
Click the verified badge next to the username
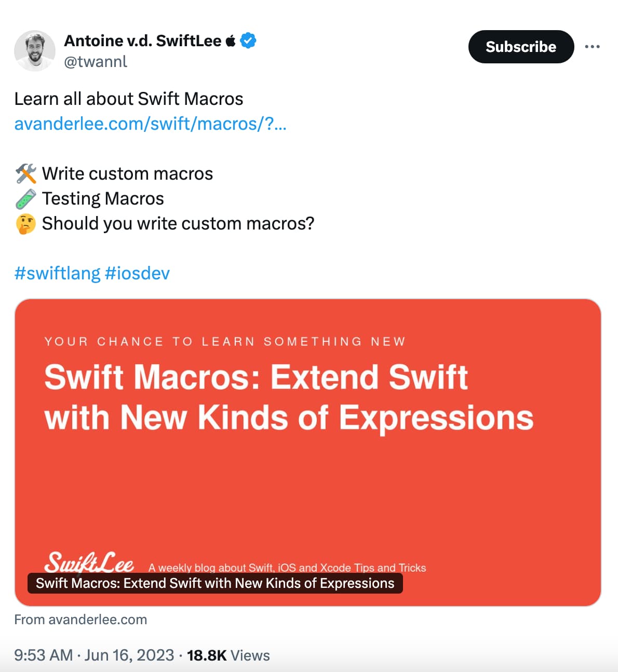(248, 41)
